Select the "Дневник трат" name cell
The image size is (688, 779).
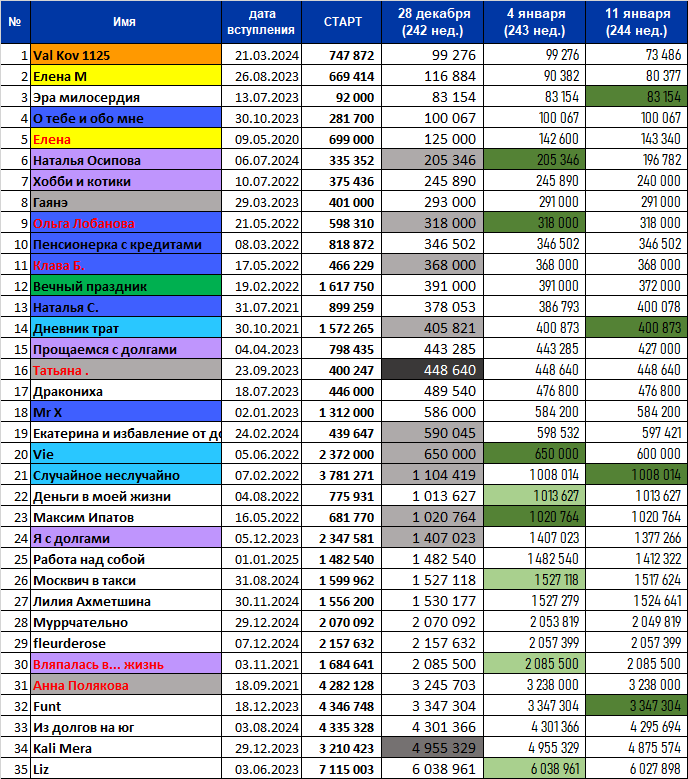coord(126,328)
